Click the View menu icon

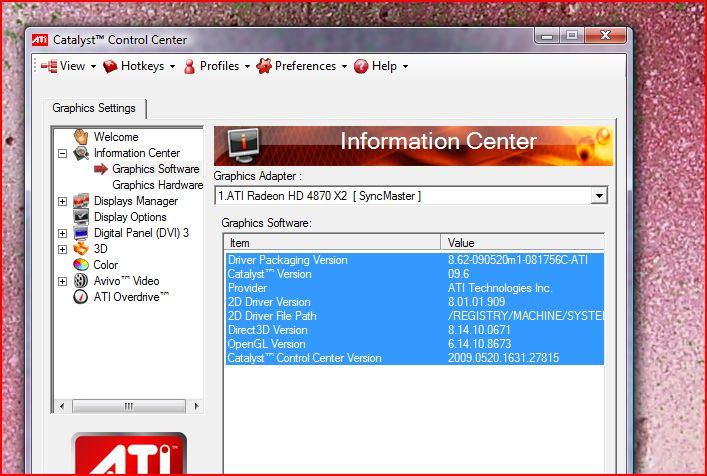point(49,66)
